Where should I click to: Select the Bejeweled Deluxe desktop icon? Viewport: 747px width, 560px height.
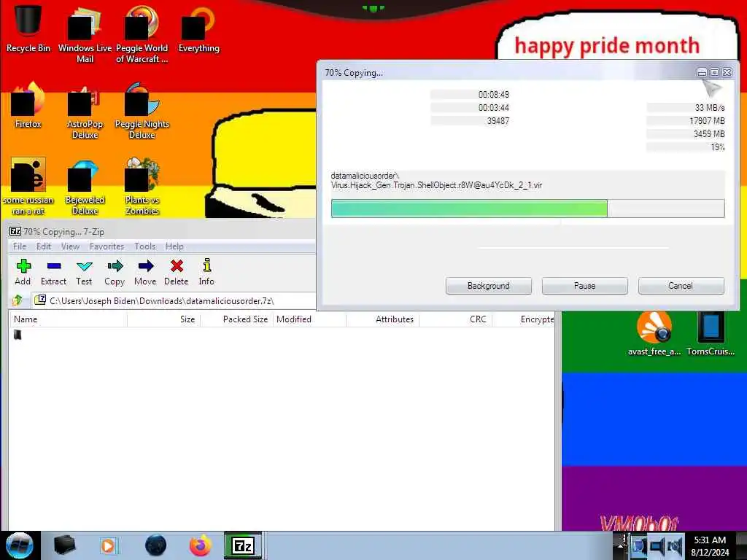85,186
